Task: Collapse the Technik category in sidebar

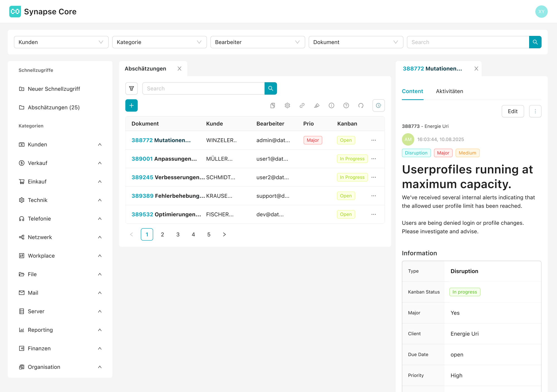Action: click(100, 200)
